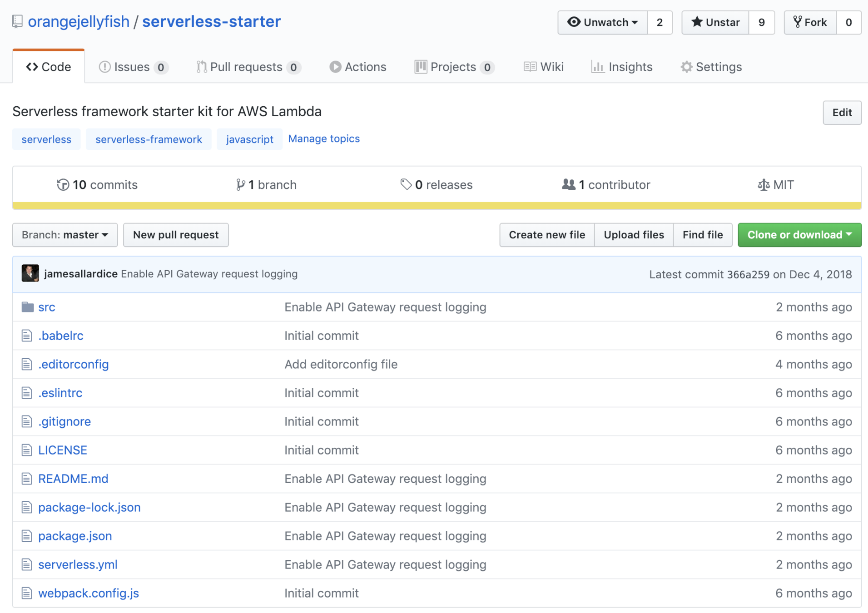Open the Actions tab
This screenshot has width=868, height=613.
coord(358,67)
